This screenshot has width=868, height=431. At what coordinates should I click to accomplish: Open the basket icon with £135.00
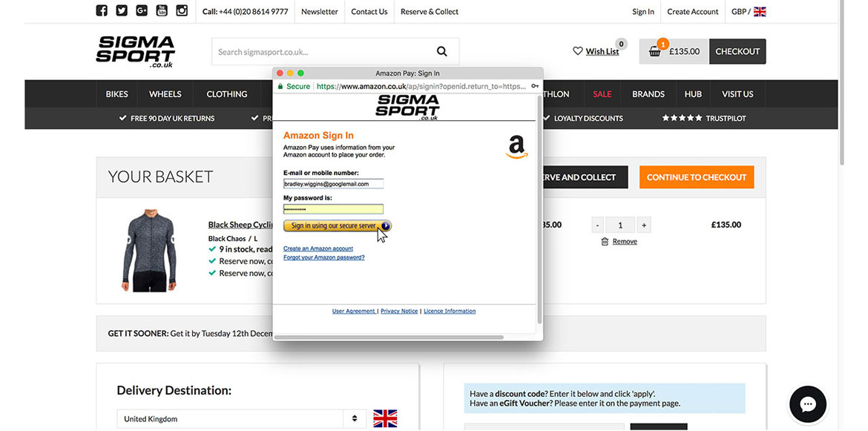point(674,51)
